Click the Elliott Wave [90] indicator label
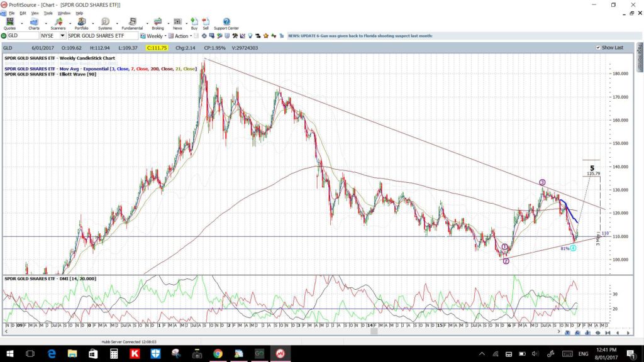This screenshot has height=362, width=644. 50,74
